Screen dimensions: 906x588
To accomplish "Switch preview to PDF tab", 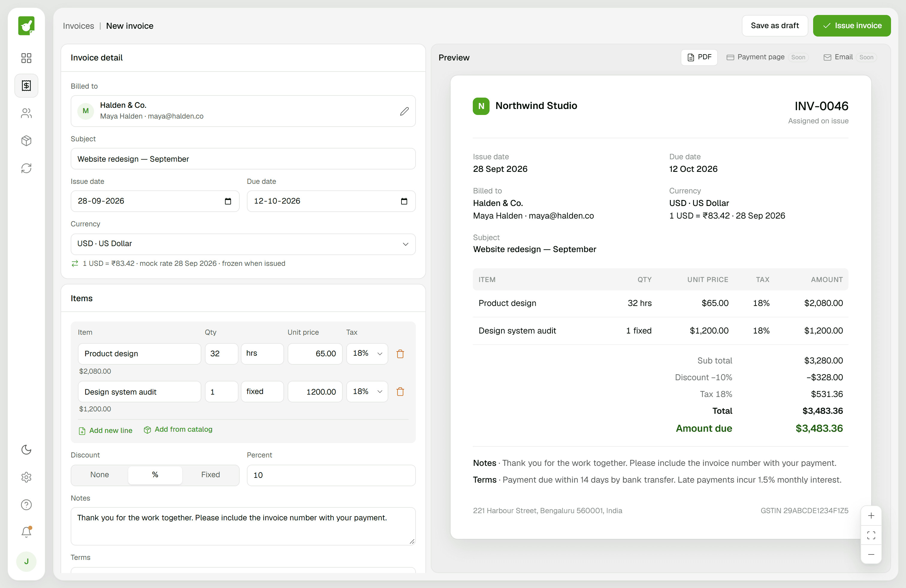I will click(699, 57).
